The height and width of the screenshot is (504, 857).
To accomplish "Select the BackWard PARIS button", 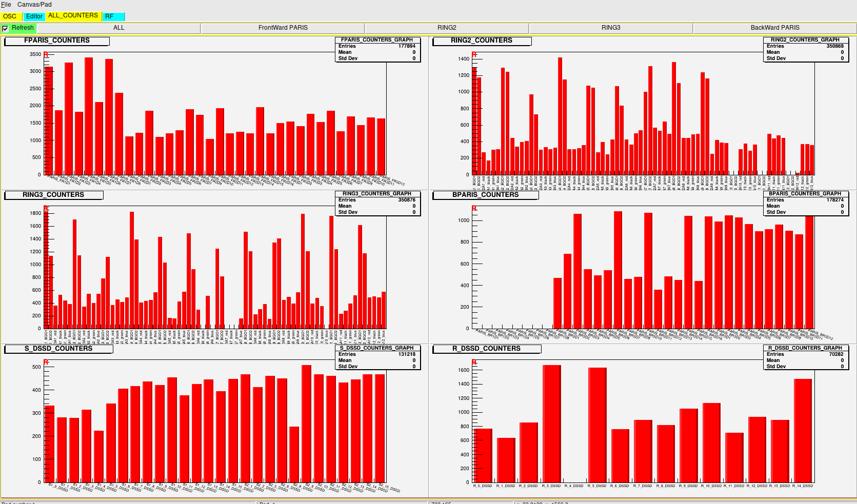I will point(774,28).
